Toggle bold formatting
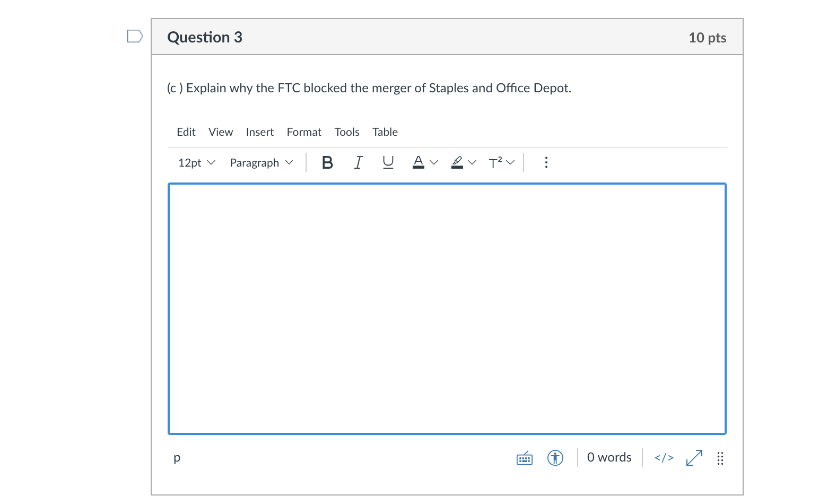 tap(328, 162)
